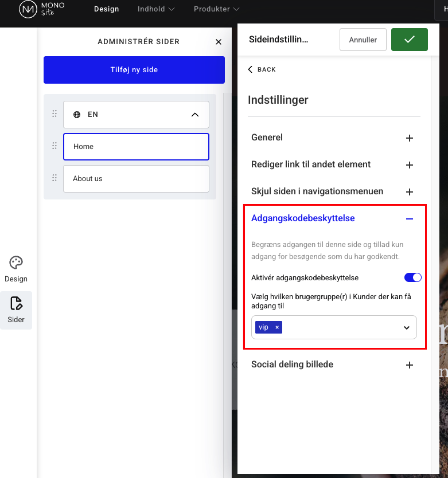Collapse the Adgangskodebeskyttelse section
Image resolution: width=448 pixels, height=478 pixels.
(x=409, y=218)
